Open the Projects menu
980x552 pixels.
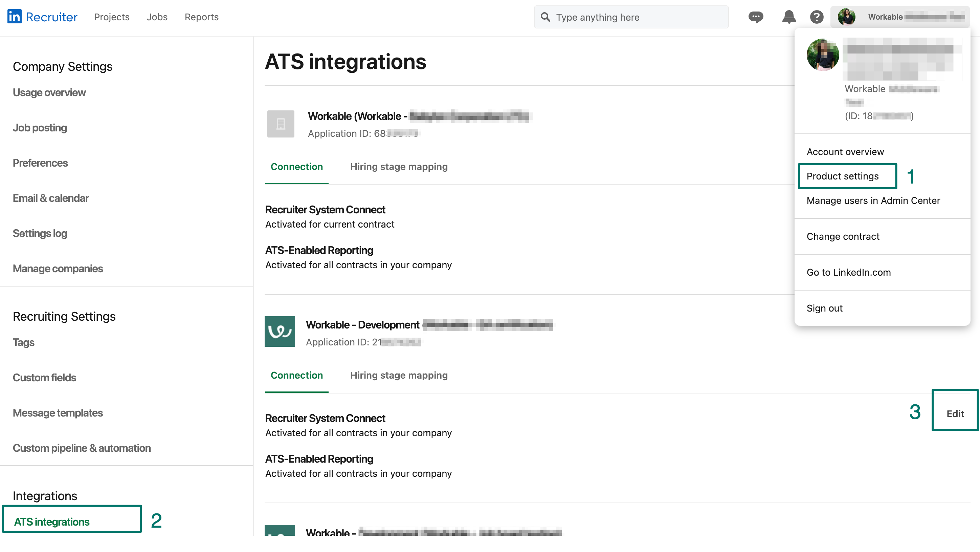[112, 17]
